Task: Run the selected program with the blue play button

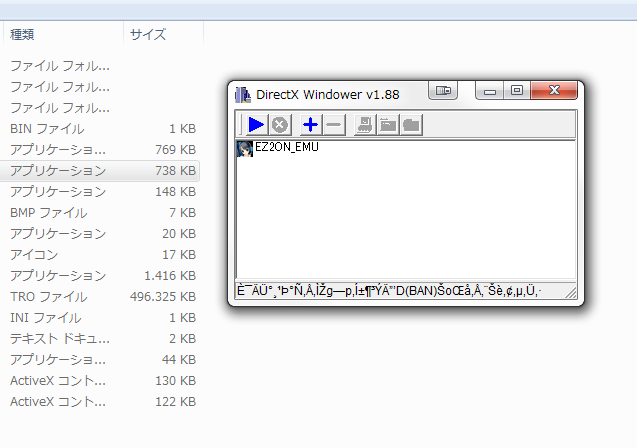Action: (x=256, y=125)
